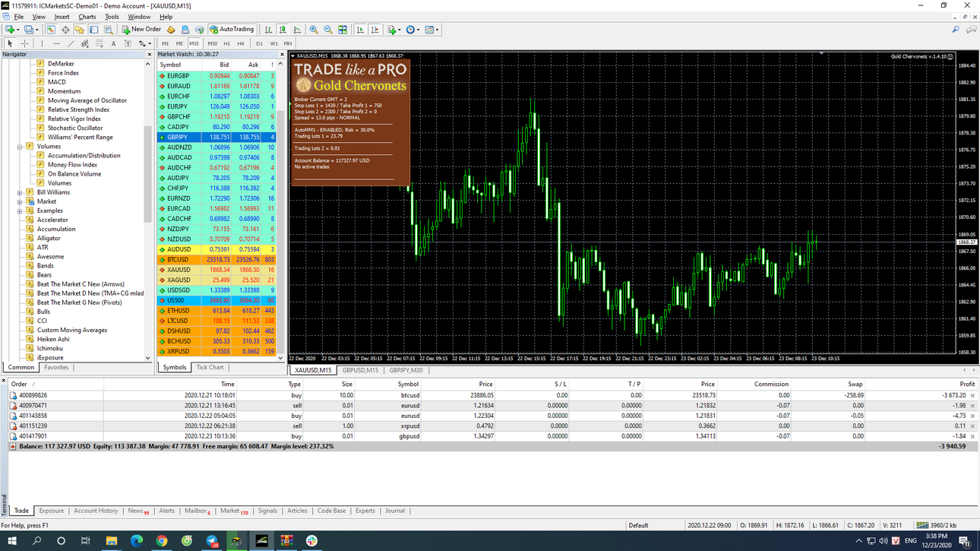Open Chrome from the taskbar
The image size is (980, 551).
pos(162,541)
